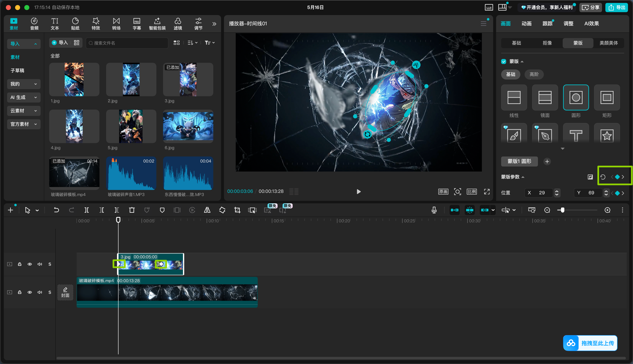Click the 导出 export button
633x364 pixels.
616,8
